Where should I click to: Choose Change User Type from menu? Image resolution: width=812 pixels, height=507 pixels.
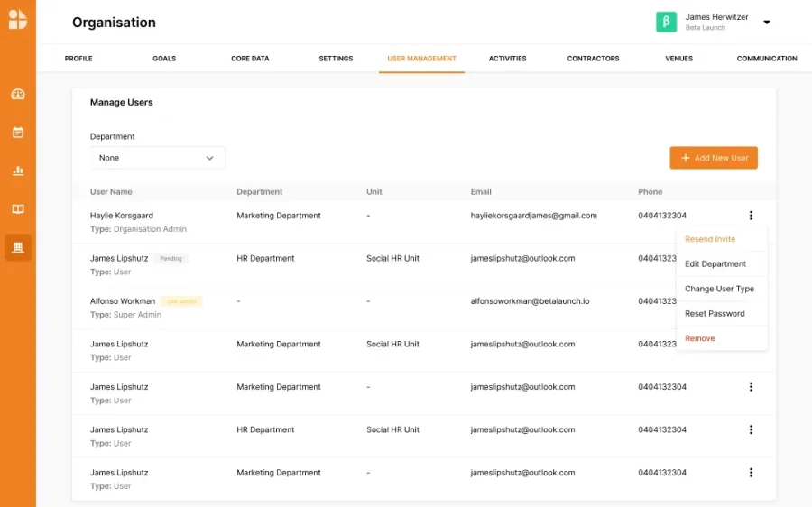pos(719,289)
